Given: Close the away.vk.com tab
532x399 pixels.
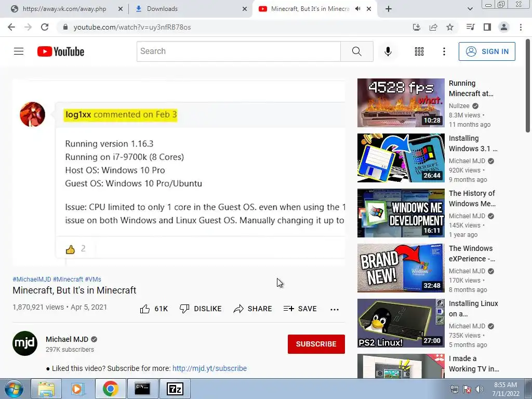Looking at the screenshot, I should (121, 9).
